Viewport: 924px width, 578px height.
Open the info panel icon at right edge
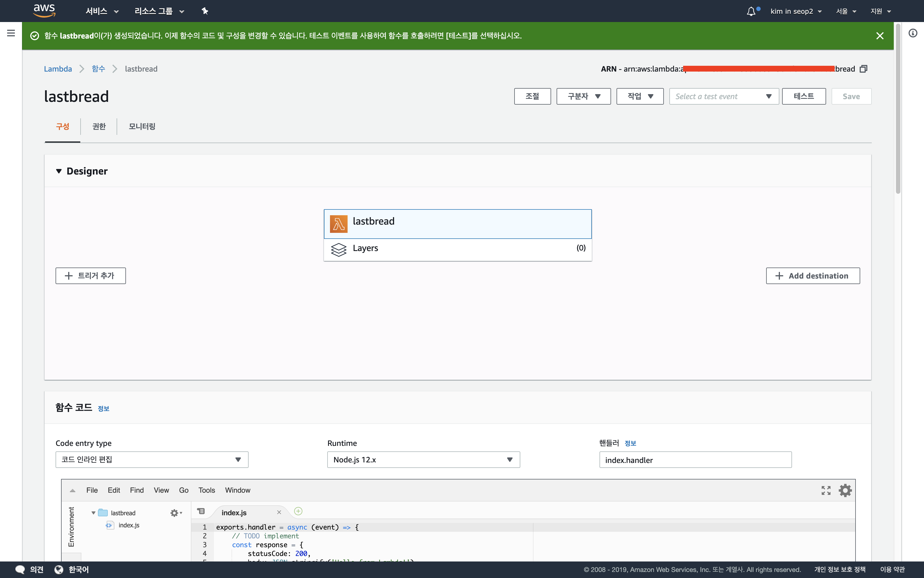click(913, 33)
